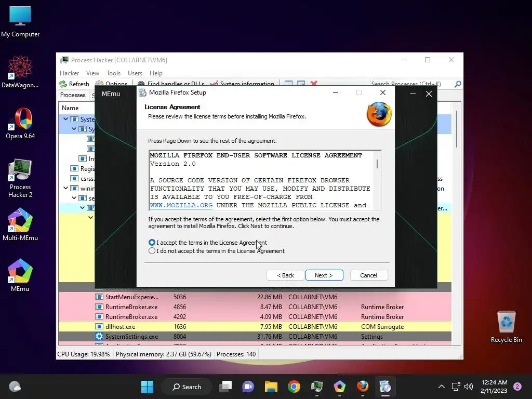Click the Refresh toolbar button in Process Hacker
532x399 pixels.
pos(74,84)
